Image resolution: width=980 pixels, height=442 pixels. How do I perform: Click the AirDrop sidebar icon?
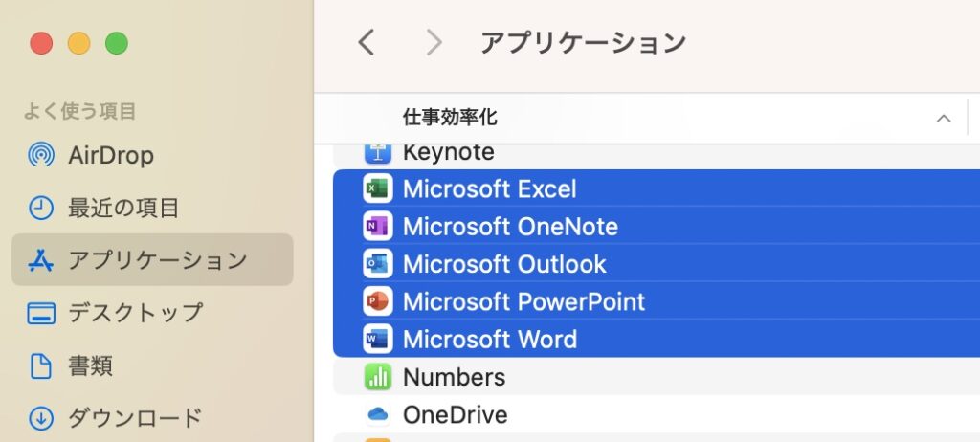41,155
